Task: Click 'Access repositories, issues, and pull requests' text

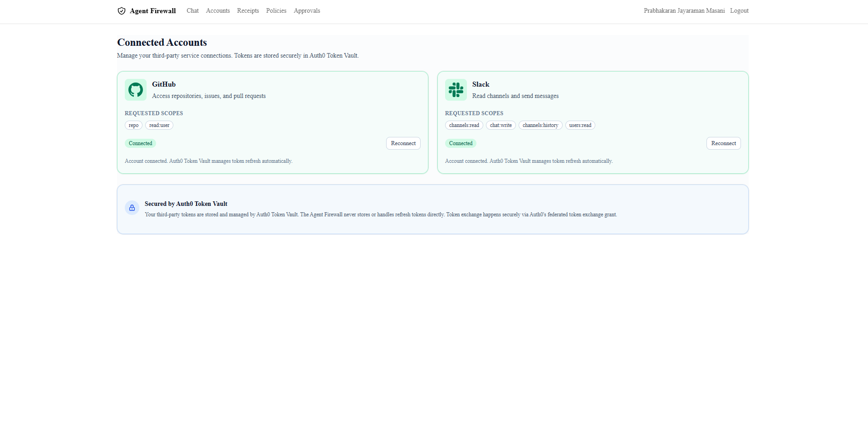Action: click(x=209, y=96)
